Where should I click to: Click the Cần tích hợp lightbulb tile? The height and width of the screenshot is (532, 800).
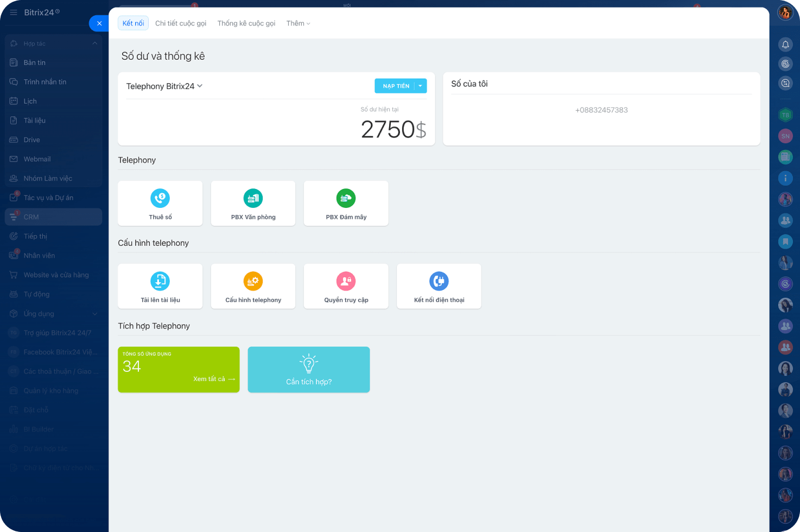308,370
